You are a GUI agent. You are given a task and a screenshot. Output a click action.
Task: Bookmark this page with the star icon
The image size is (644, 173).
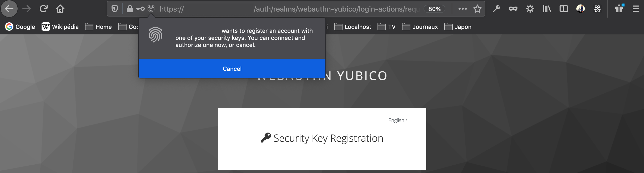click(x=477, y=9)
